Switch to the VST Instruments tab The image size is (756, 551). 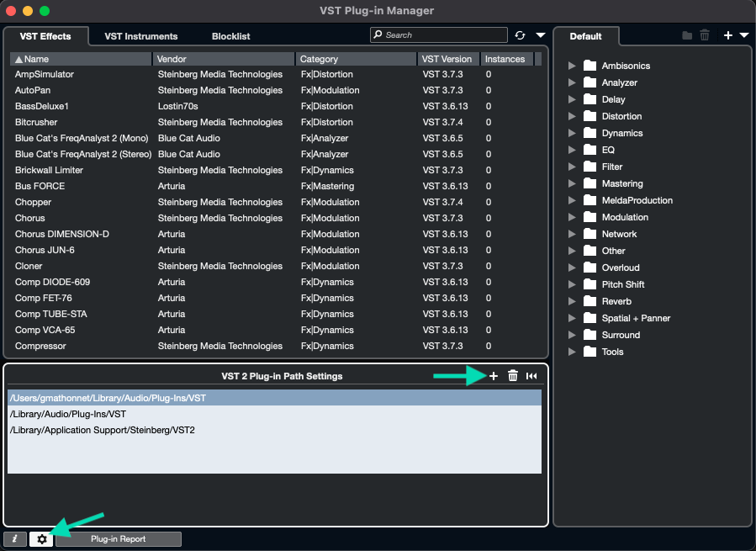[x=140, y=36]
